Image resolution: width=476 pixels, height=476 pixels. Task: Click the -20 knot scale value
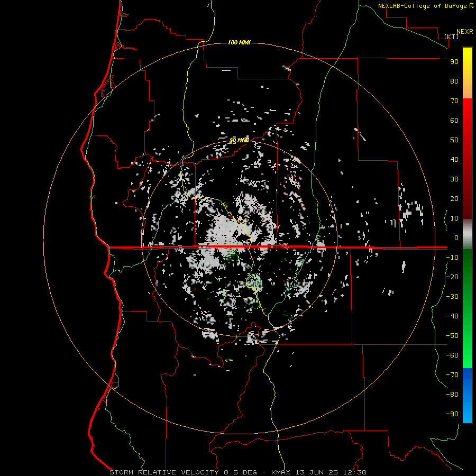(452, 277)
